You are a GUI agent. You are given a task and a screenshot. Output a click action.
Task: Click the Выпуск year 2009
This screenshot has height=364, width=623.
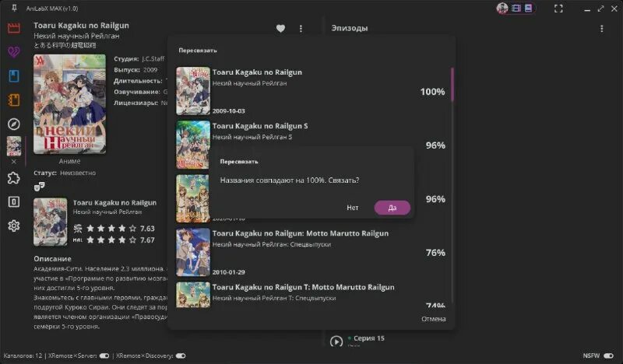coord(150,69)
